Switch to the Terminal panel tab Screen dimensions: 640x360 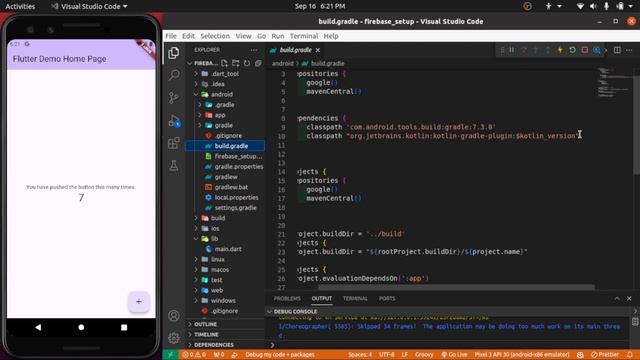click(355, 298)
